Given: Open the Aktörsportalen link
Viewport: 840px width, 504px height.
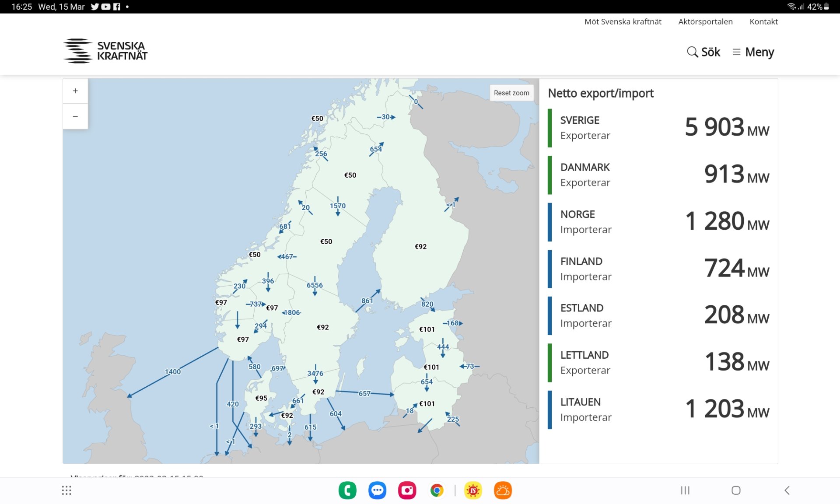Looking at the screenshot, I should 705,21.
